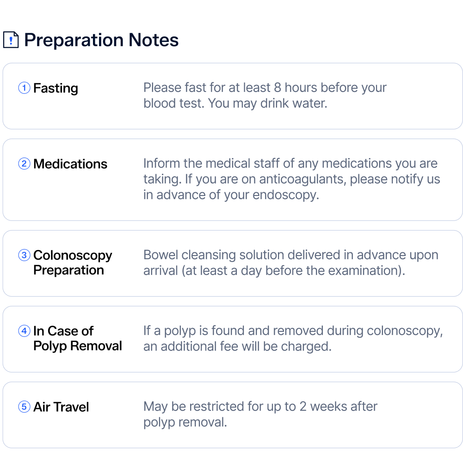Click the Preparation Notes document alert icon
The width and height of the screenshot is (463, 476).
point(11,40)
